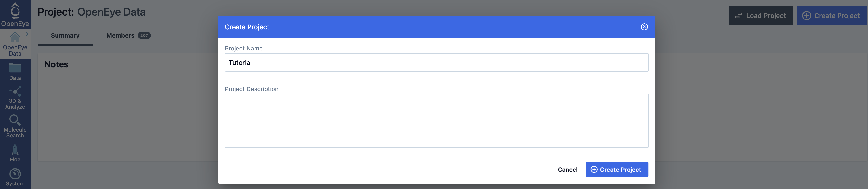Open 3D & Analyze sidebar icon
Image resolution: width=868 pixels, height=189 pixels.
coord(15,91)
